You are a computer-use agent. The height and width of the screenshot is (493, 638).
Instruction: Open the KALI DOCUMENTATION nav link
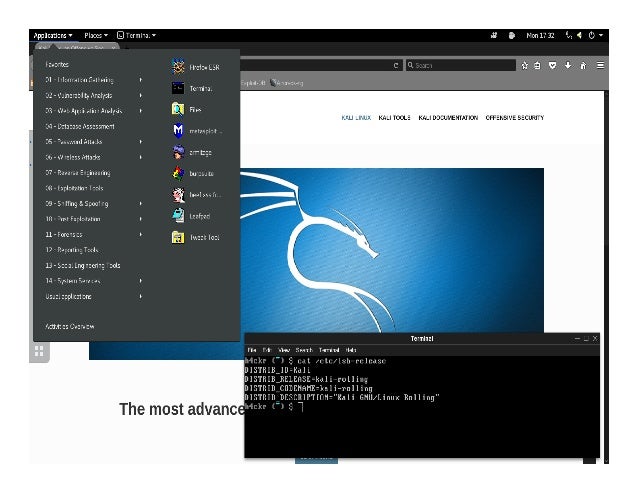[448, 118]
